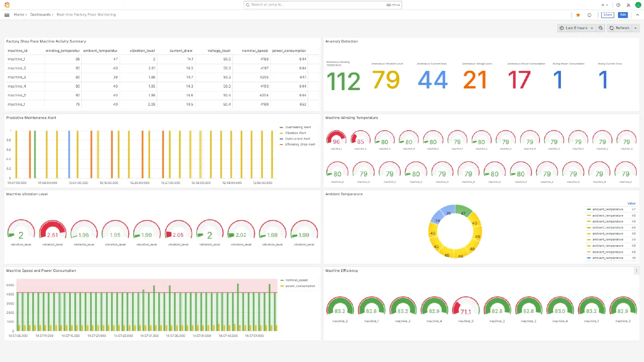Click the Share button
This screenshot has height=362, width=644.
[608, 15]
